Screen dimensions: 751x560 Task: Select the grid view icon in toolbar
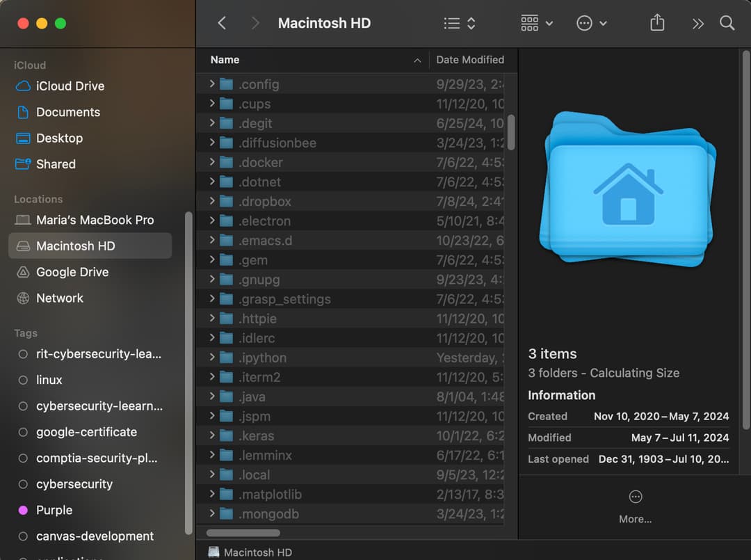coord(530,23)
